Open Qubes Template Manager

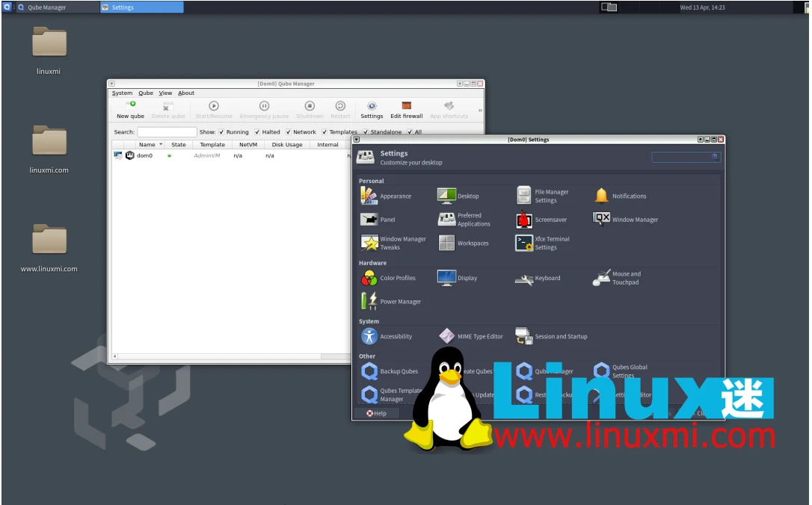[x=391, y=394]
